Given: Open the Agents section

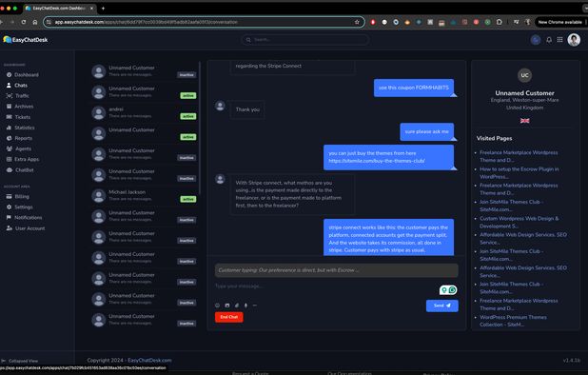Looking at the screenshot, I should tap(19, 148).
